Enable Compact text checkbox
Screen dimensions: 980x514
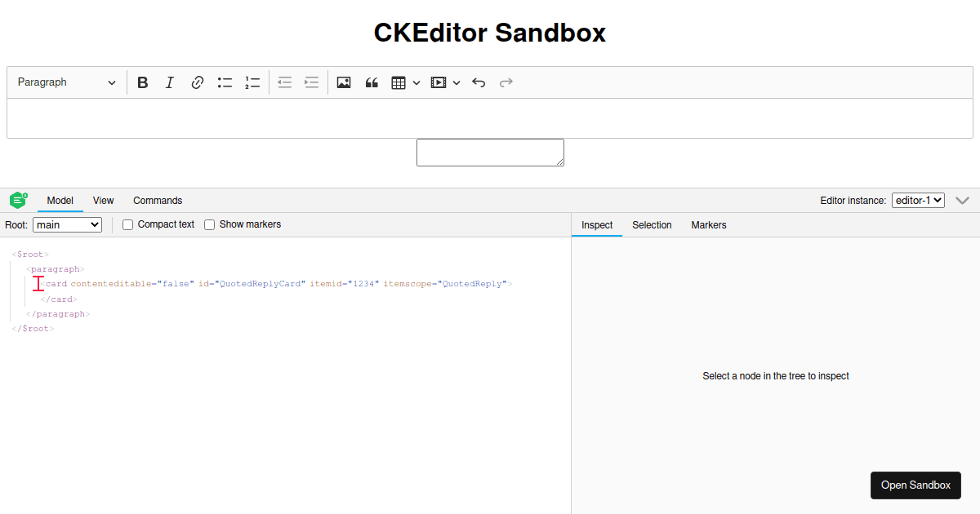(x=127, y=224)
